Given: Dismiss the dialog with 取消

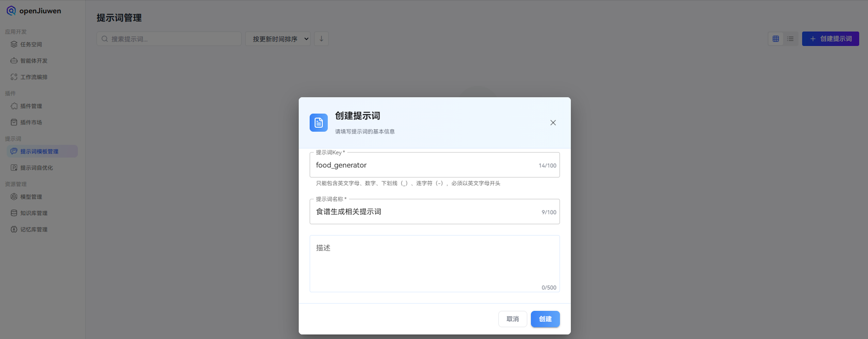Looking at the screenshot, I should tap(512, 319).
